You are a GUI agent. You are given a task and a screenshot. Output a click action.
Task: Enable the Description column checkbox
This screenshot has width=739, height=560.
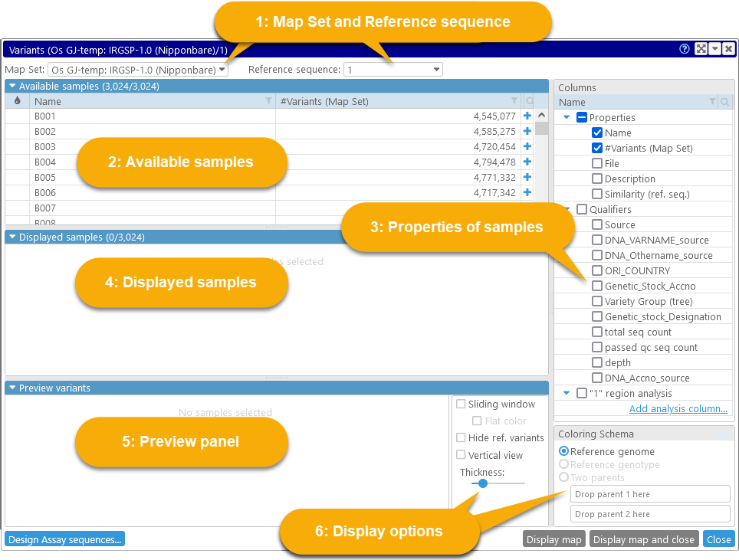tap(597, 178)
